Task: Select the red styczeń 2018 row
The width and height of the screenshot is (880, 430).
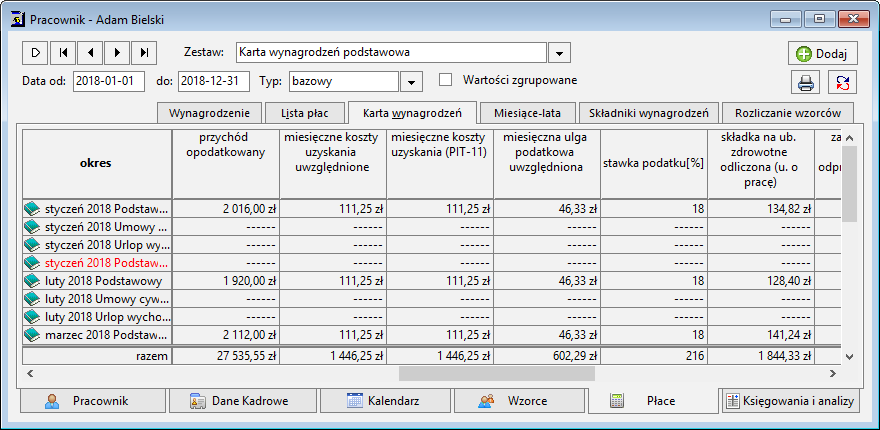Action: (97, 263)
